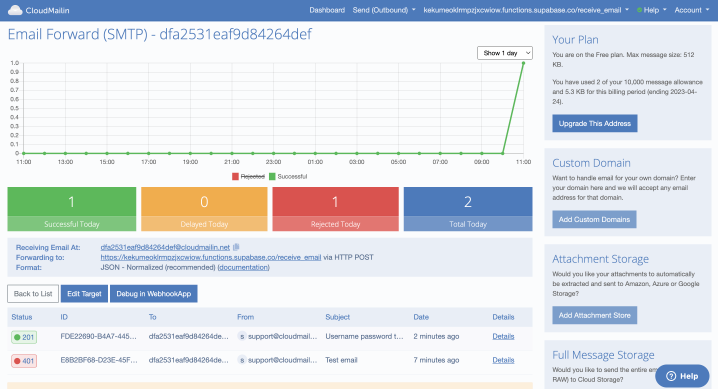Viewport: 718px width, 389px height.
Task: Open the Show 1 day range dropdown
Action: tap(505, 53)
